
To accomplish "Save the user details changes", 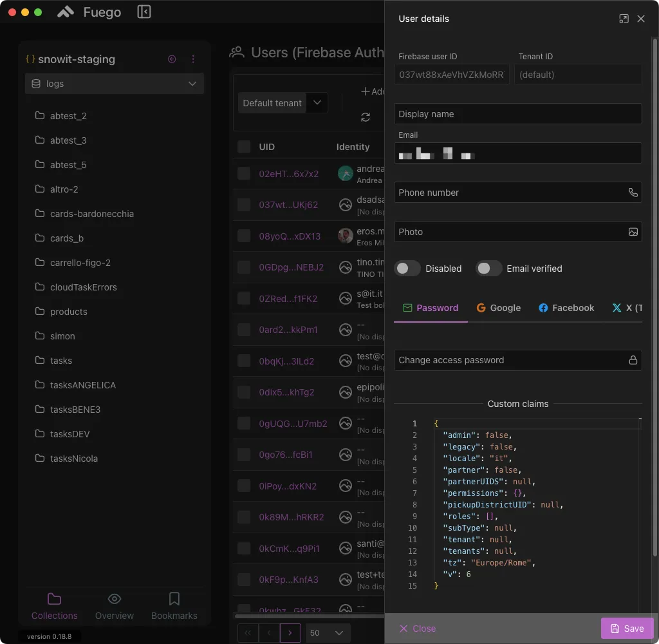I will pyautogui.click(x=627, y=628).
